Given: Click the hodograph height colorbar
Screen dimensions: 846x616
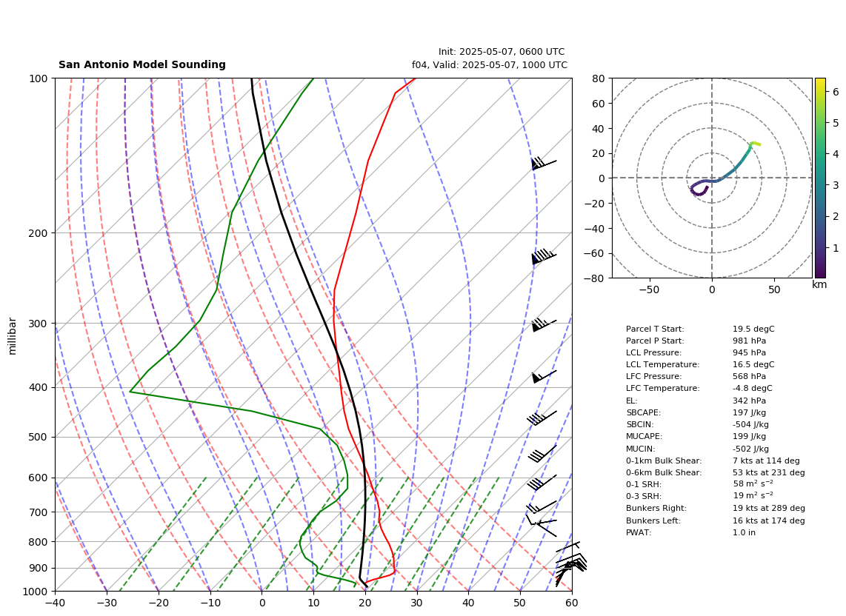Looking at the screenshot, I should [x=820, y=178].
